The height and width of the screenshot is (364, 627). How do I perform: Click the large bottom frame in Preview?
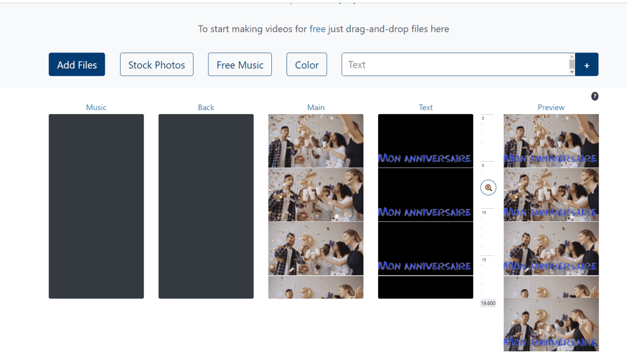551,324
